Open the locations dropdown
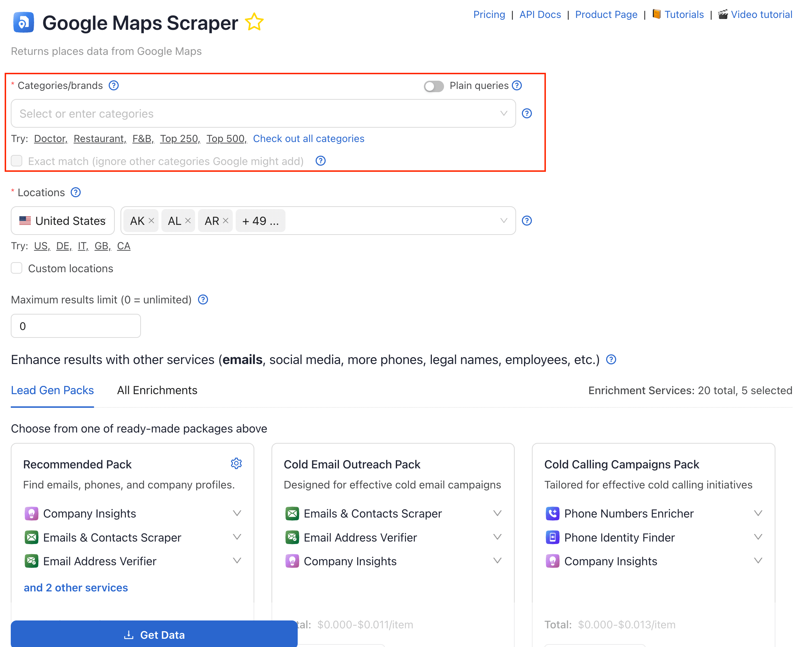812x647 pixels. 504,221
